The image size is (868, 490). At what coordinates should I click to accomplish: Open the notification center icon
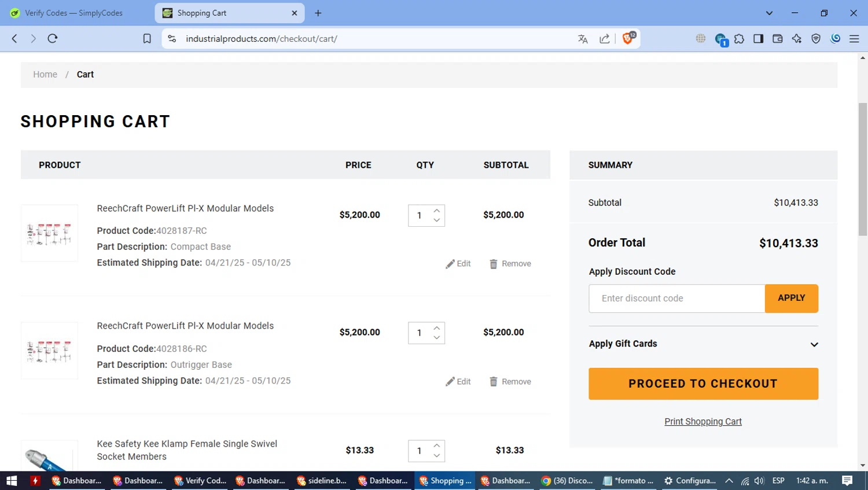(x=847, y=481)
